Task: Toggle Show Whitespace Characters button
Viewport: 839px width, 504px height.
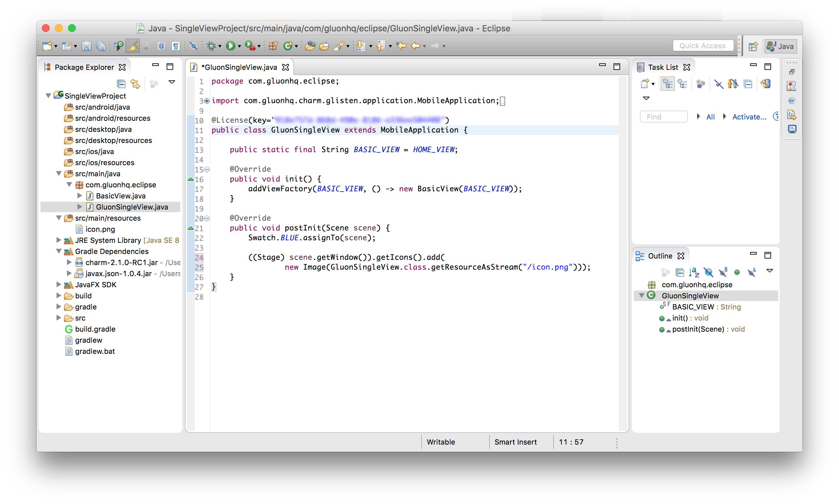Action: coord(175,46)
